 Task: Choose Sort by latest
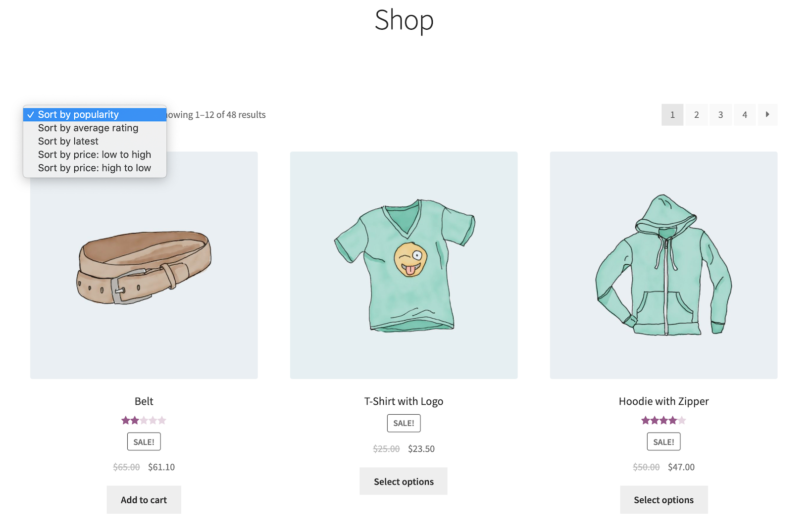(x=68, y=142)
